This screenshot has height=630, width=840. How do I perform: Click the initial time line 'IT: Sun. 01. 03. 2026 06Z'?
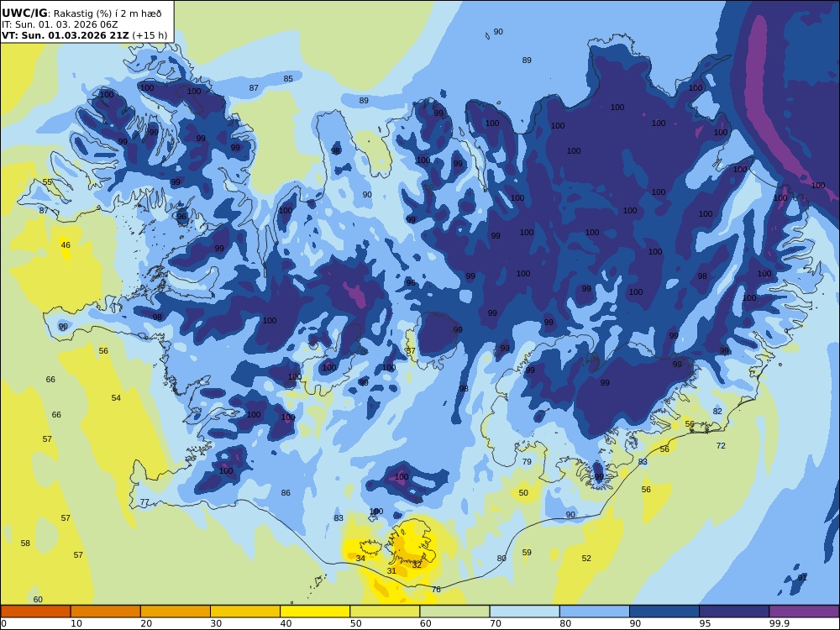(x=60, y=24)
